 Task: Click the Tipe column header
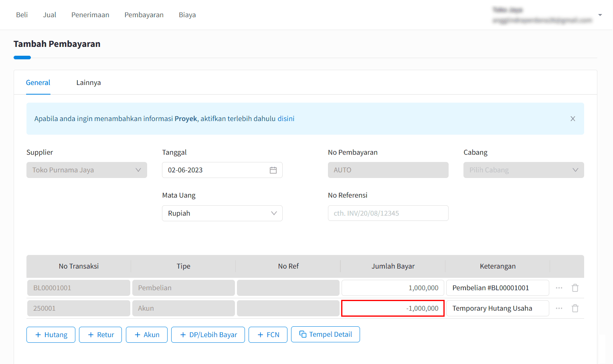pyautogui.click(x=184, y=266)
